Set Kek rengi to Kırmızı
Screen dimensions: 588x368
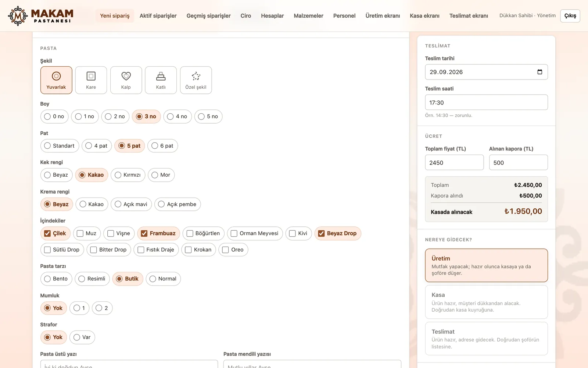pos(128,175)
